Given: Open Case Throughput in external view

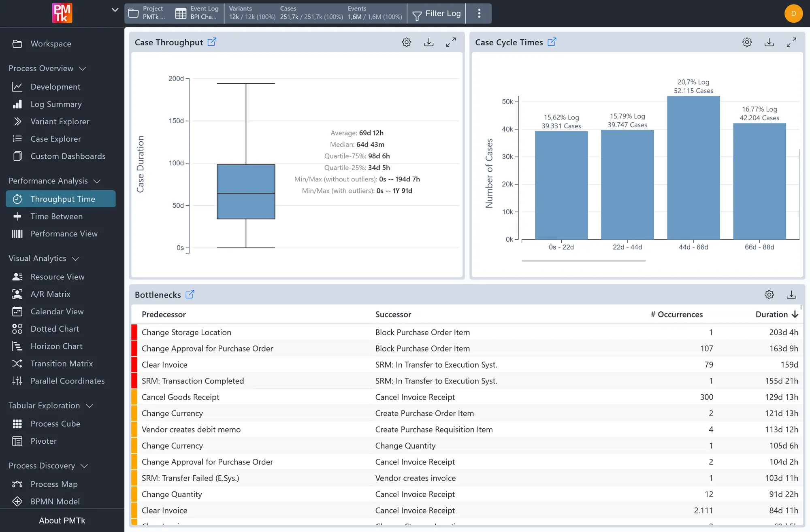Looking at the screenshot, I should (212, 42).
